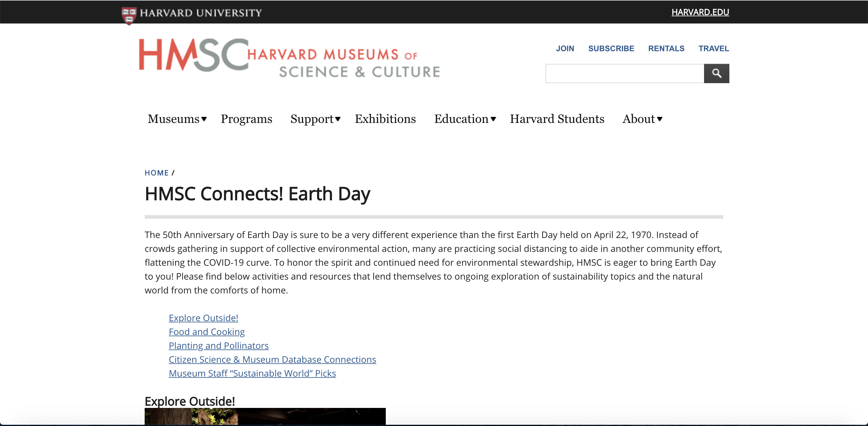
Task: Click into the site search field
Action: click(x=624, y=74)
